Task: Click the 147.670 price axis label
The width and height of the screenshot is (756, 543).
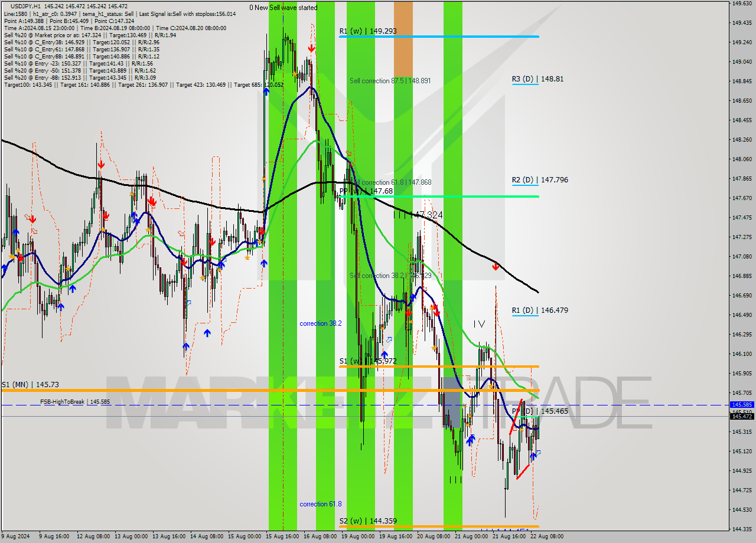Action: coord(742,198)
